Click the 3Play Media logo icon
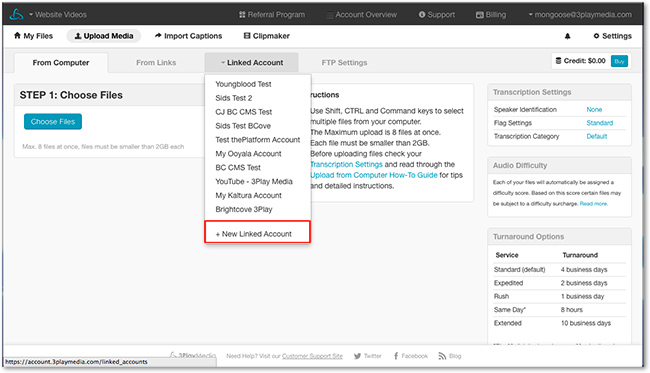Screen dimensions: 650x373 [x=17, y=15]
